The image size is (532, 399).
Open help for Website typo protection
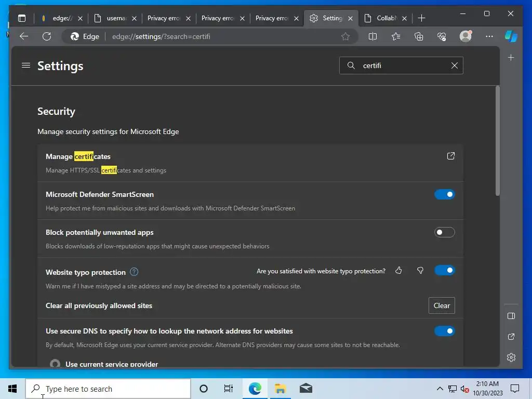[x=134, y=272]
